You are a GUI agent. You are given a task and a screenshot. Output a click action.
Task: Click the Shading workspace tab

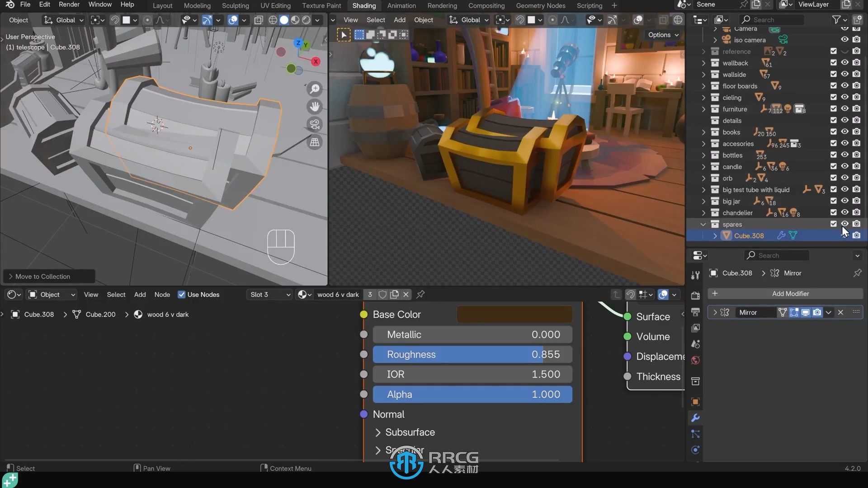[363, 5]
